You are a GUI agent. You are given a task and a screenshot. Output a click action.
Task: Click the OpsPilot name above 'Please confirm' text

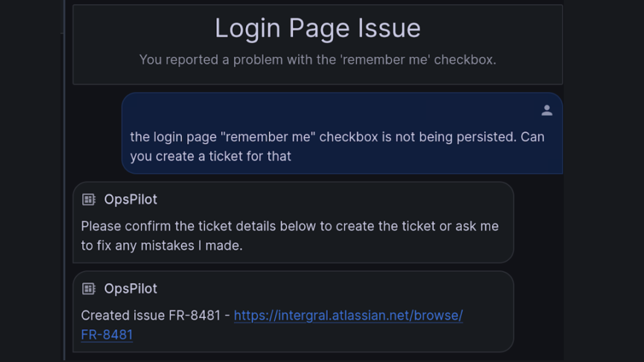click(131, 199)
